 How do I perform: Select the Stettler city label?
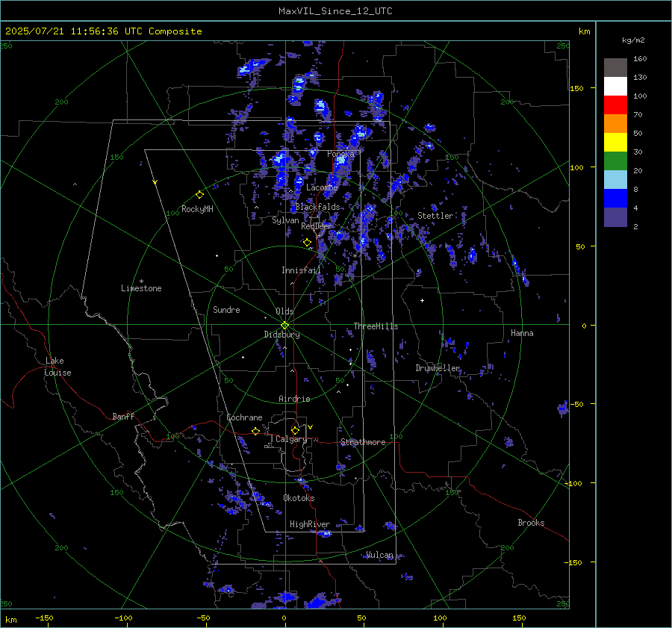coord(435,216)
